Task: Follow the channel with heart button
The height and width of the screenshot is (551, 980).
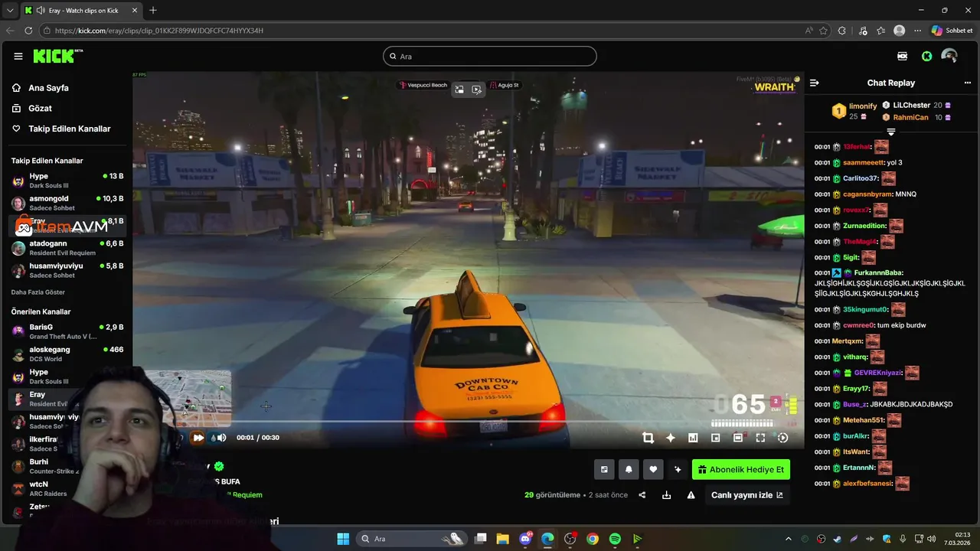Action: (653, 470)
